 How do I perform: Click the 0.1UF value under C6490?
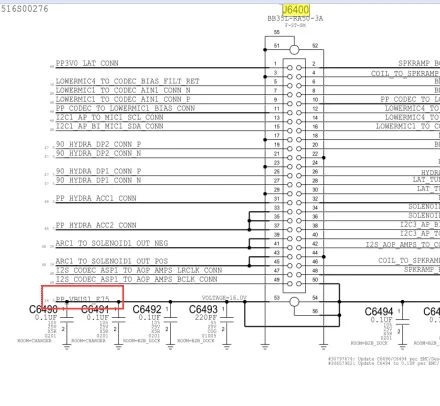coord(46,317)
